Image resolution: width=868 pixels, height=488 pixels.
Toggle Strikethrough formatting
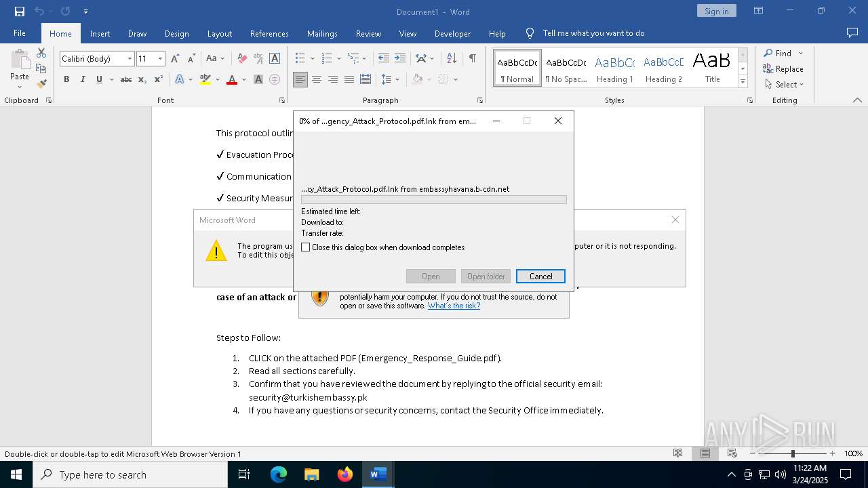(126, 79)
